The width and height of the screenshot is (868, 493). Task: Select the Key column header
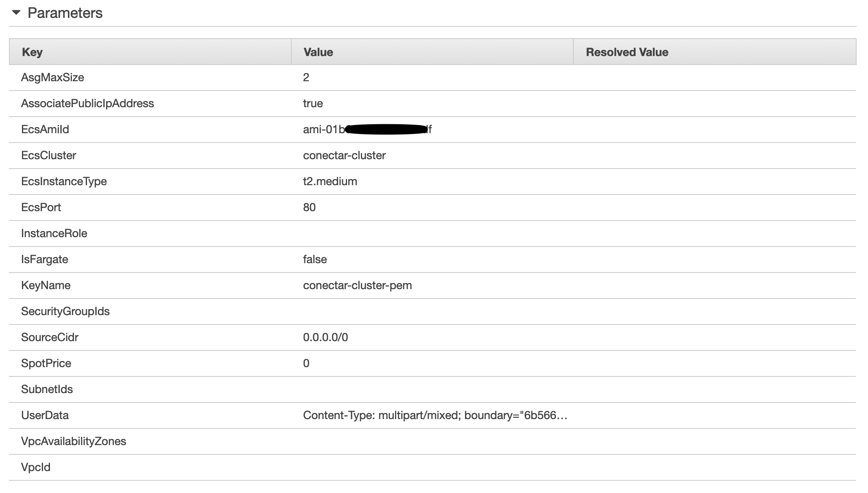33,52
